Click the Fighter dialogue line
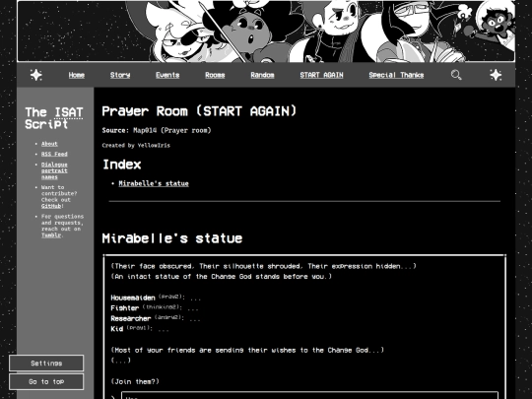 coord(155,308)
